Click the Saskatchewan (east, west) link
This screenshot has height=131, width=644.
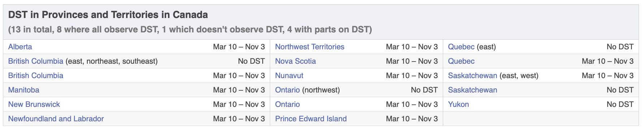(x=473, y=76)
